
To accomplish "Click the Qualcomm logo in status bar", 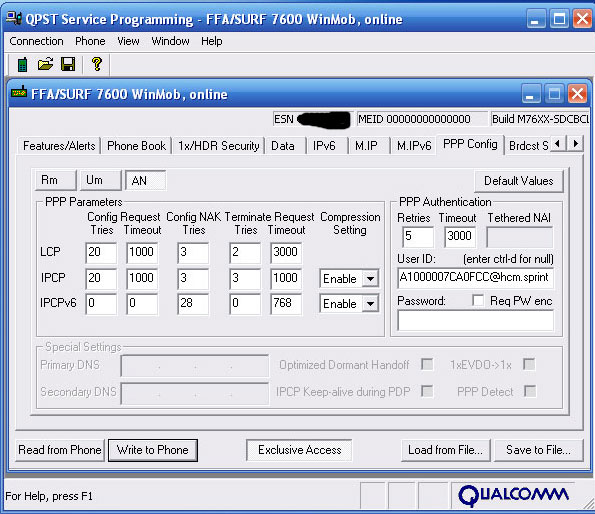I will click(513, 495).
